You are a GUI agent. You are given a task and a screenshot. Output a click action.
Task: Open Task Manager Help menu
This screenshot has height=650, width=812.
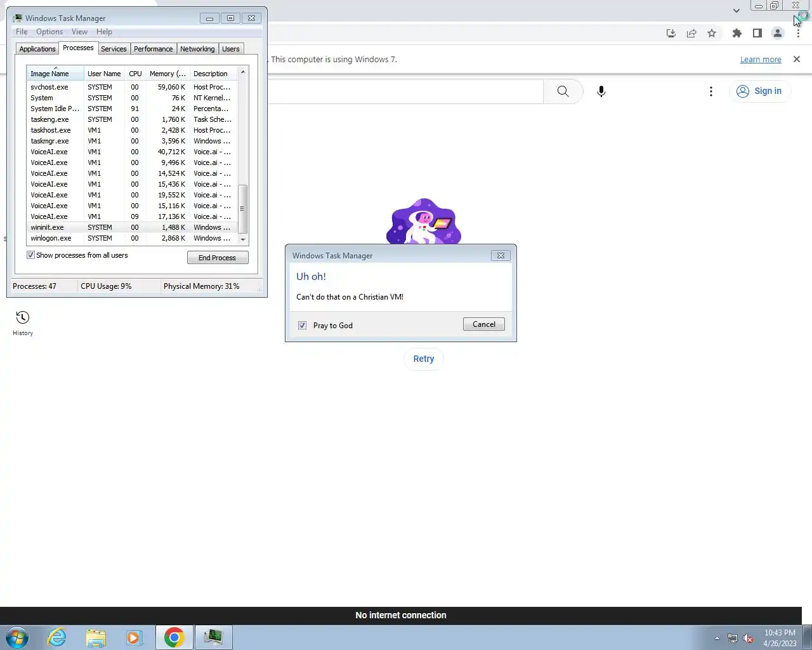tap(104, 32)
